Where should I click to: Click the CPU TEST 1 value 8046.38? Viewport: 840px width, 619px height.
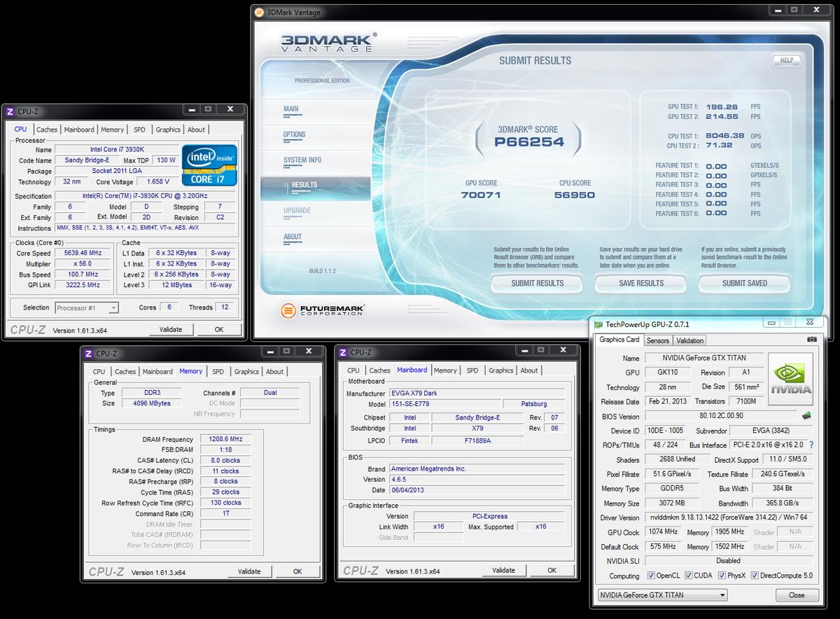coord(724,136)
